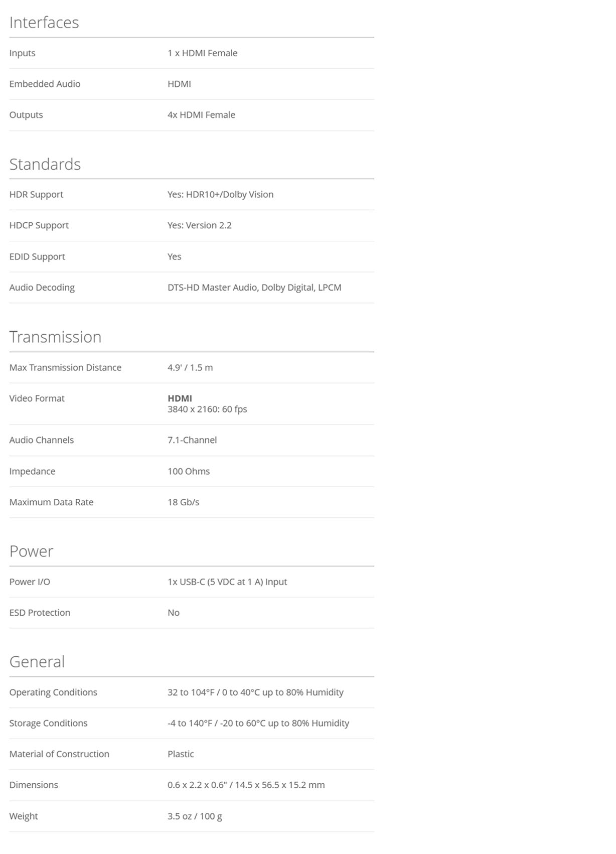Image resolution: width=616 pixels, height=854 pixels.
Task: Click the HDR10+/Dolby Vision value text
Action: (220, 195)
